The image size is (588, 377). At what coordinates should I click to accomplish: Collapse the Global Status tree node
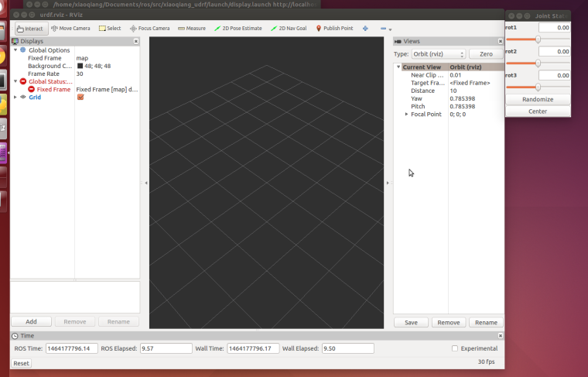[x=15, y=81]
